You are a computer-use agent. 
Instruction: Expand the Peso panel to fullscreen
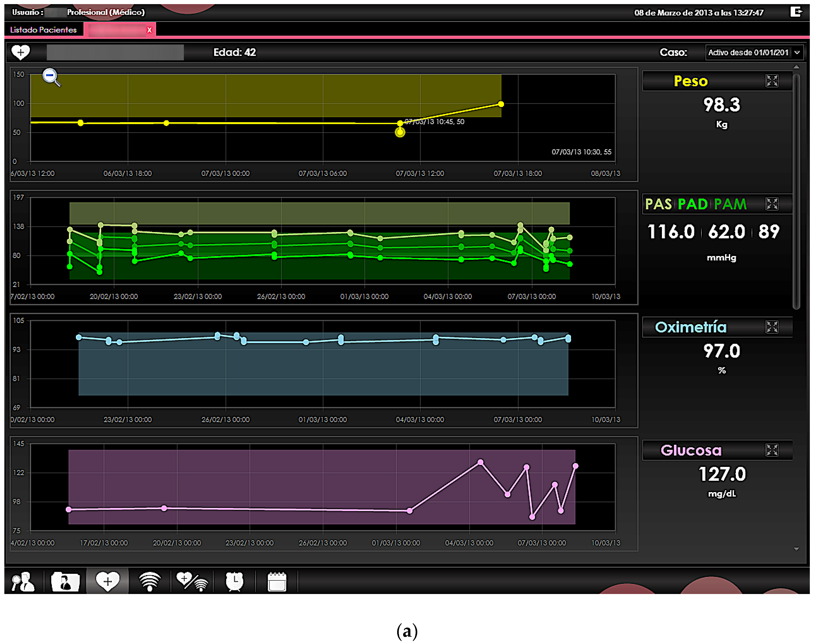tap(771, 81)
